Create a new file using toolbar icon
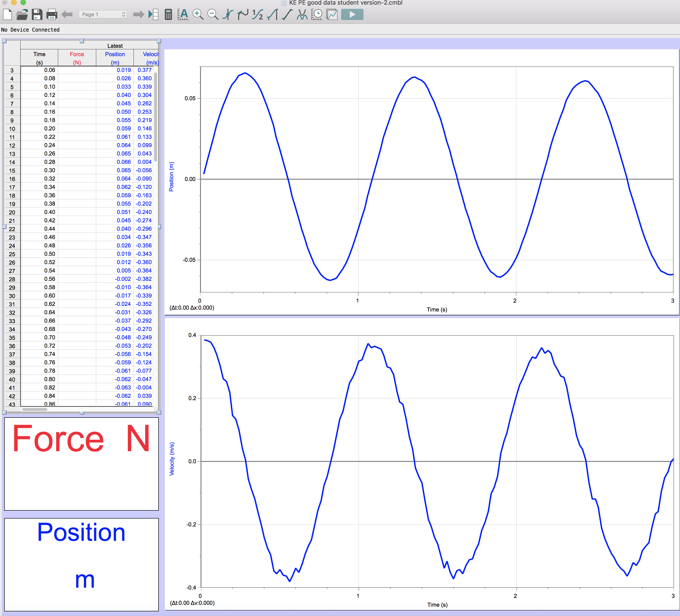The width and height of the screenshot is (680, 616). pos(7,14)
